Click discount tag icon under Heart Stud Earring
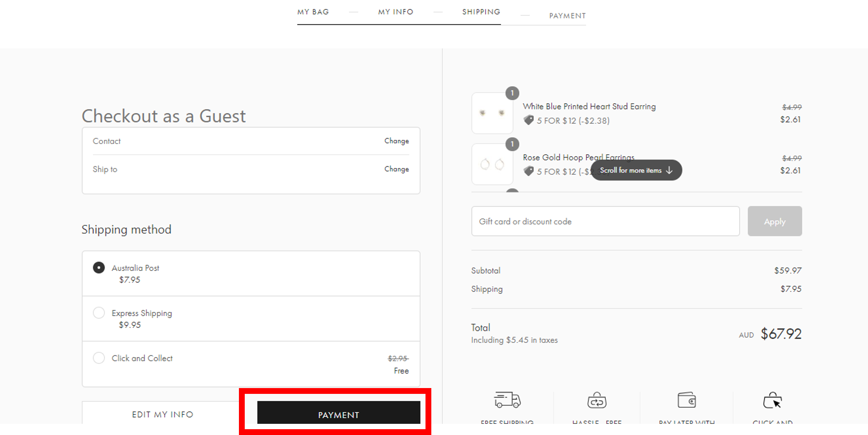Image resolution: width=868 pixels, height=435 pixels. [x=528, y=120]
